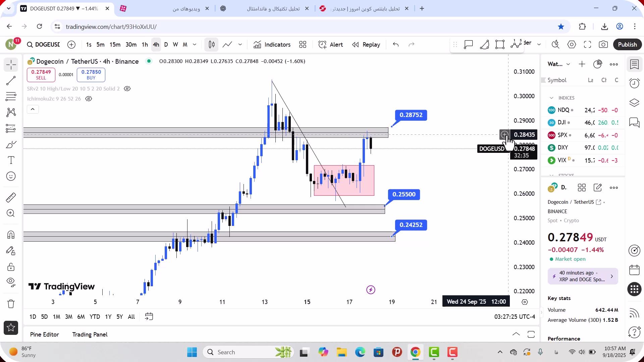Set the YTD date range
644x362 pixels.
pos(95,317)
